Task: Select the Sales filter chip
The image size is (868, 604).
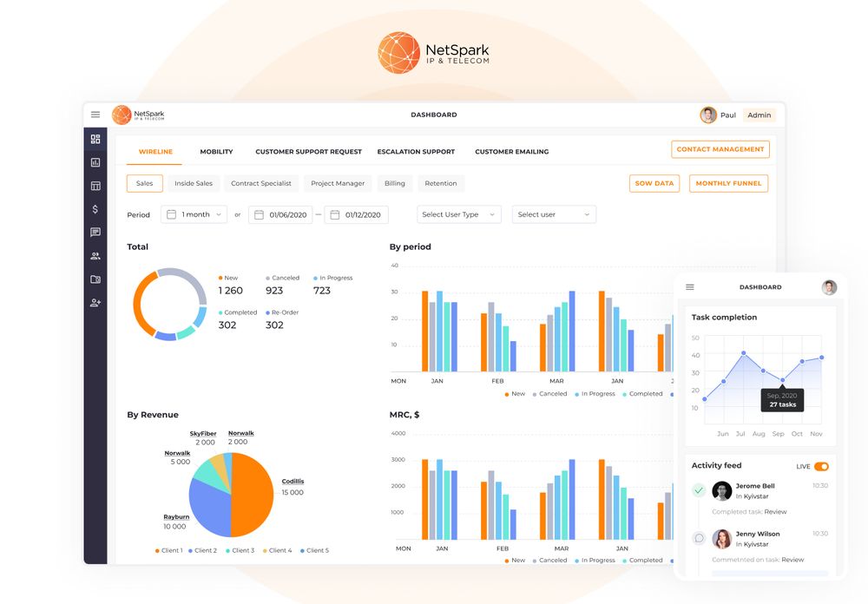Action: click(x=144, y=183)
